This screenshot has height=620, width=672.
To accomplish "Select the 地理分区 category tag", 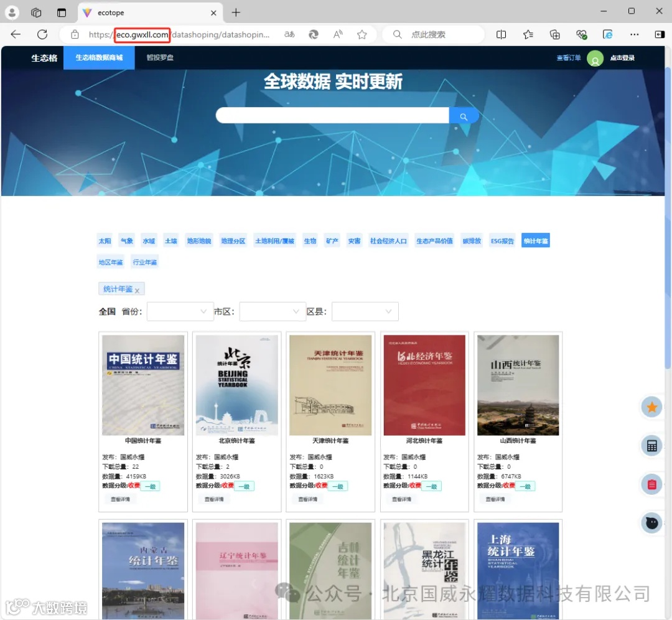I will tap(233, 241).
